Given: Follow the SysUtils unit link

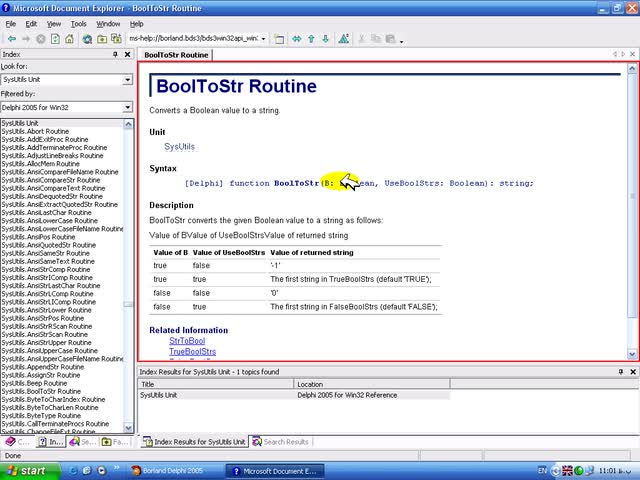Looking at the screenshot, I should [179, 147].
